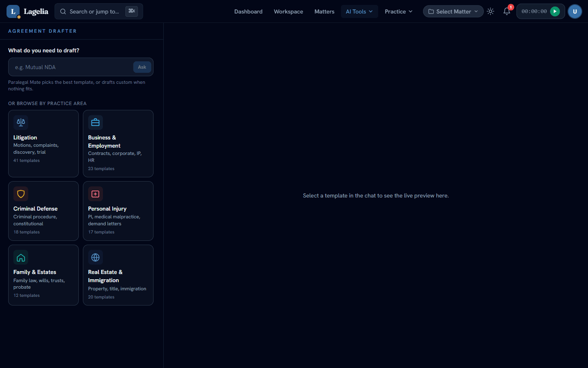Expand the AI Tools dropdown
588x368 pixels.
pos(359,11)
